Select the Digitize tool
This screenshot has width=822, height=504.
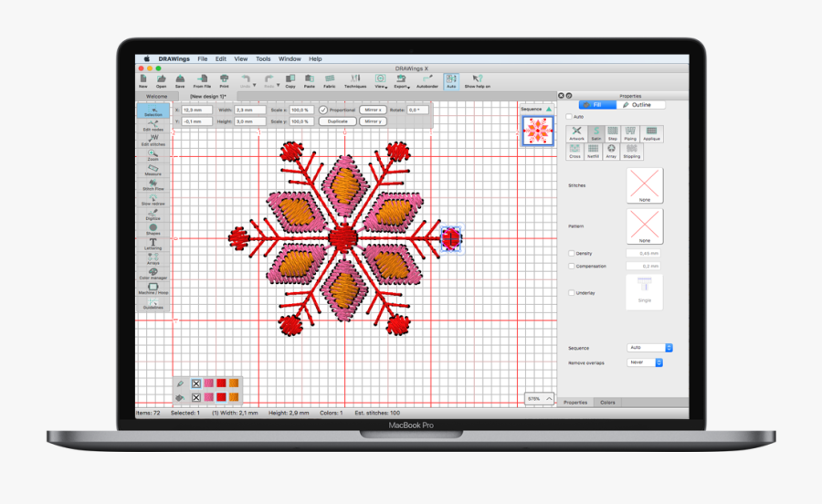[153, 215]
